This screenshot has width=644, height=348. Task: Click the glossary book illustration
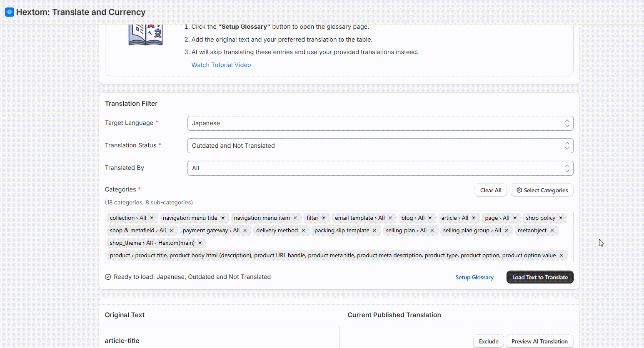coord(145,35)
